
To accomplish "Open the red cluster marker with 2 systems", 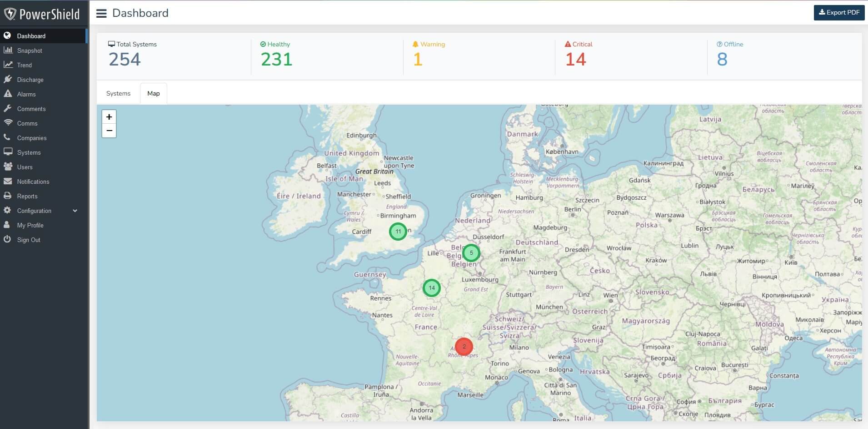I will tap(464, 347).
